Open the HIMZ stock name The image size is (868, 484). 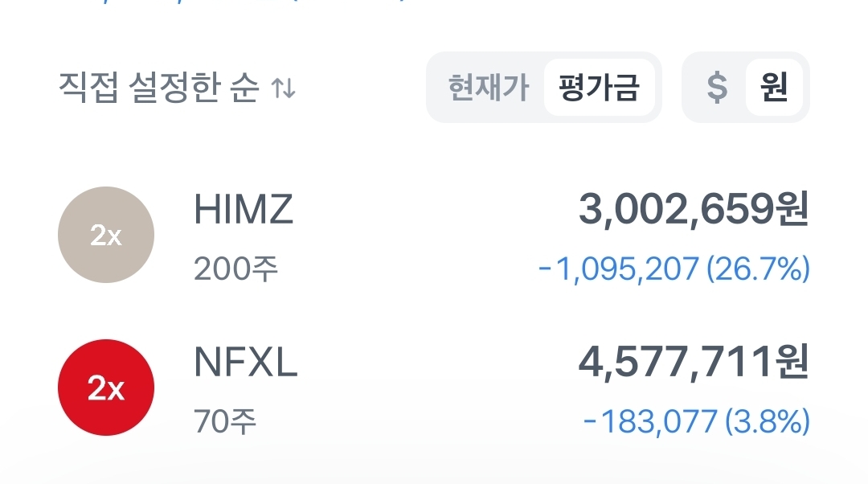pyautogui.click(x=244, y=211)
